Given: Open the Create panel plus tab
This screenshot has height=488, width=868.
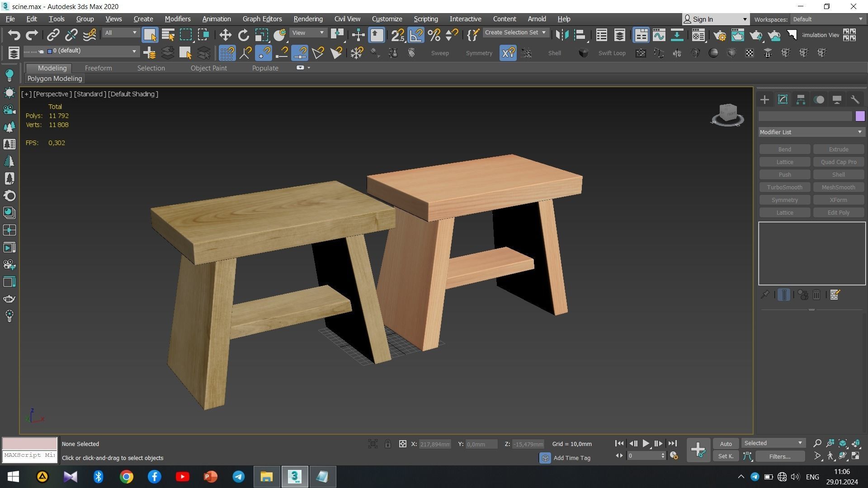Looking at the screenshot, I should pos(764,100).
